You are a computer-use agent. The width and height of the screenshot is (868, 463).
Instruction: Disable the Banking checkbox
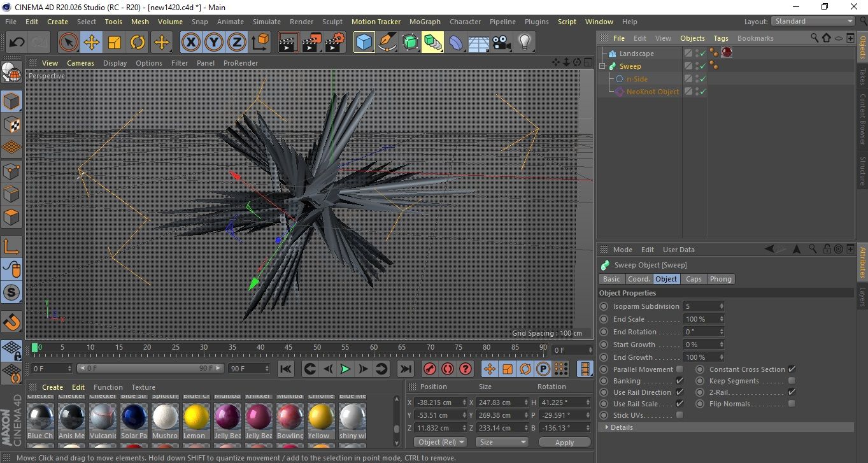tap(679, 381)
